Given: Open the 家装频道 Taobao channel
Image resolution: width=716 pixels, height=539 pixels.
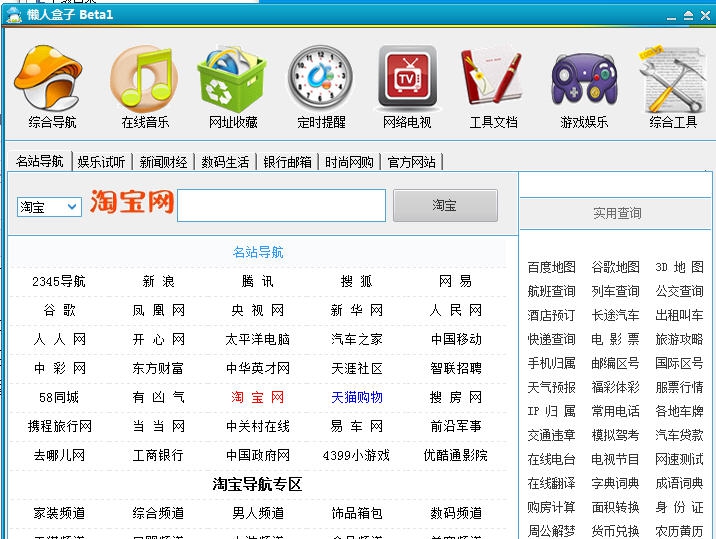Looking at the screenshot, I should (x=59, y=513).
